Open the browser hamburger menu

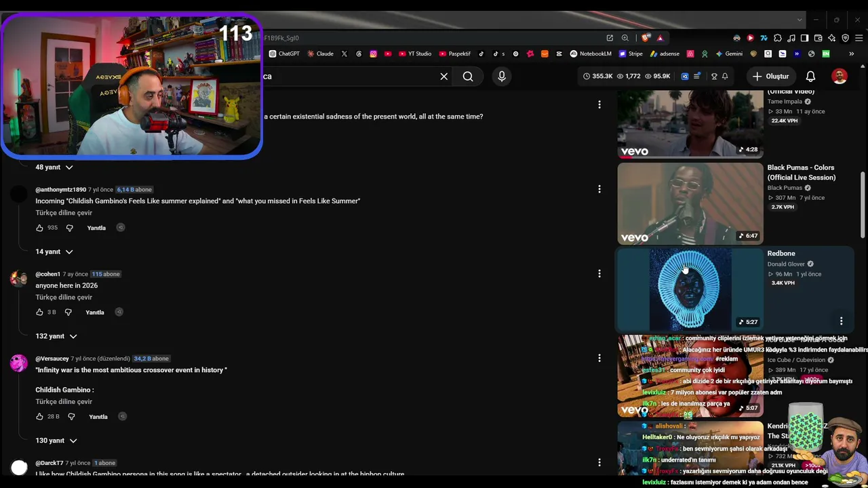[x=859, y=38]
